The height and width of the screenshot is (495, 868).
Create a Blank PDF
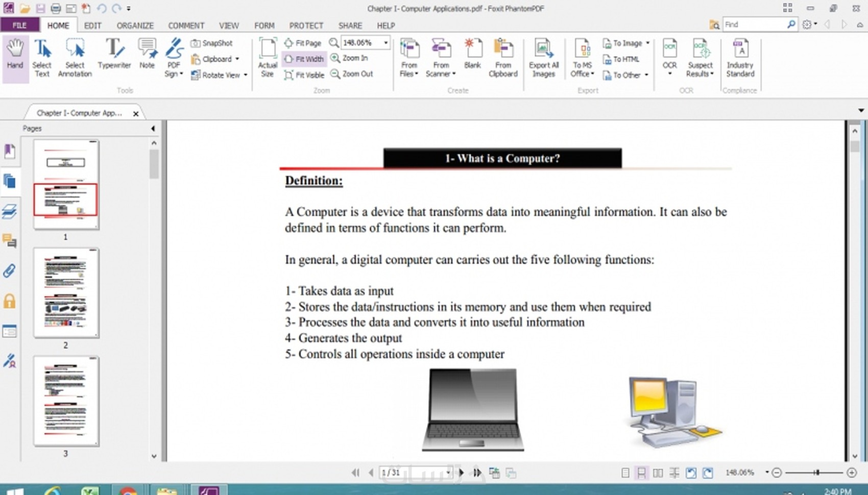point(473,54)
